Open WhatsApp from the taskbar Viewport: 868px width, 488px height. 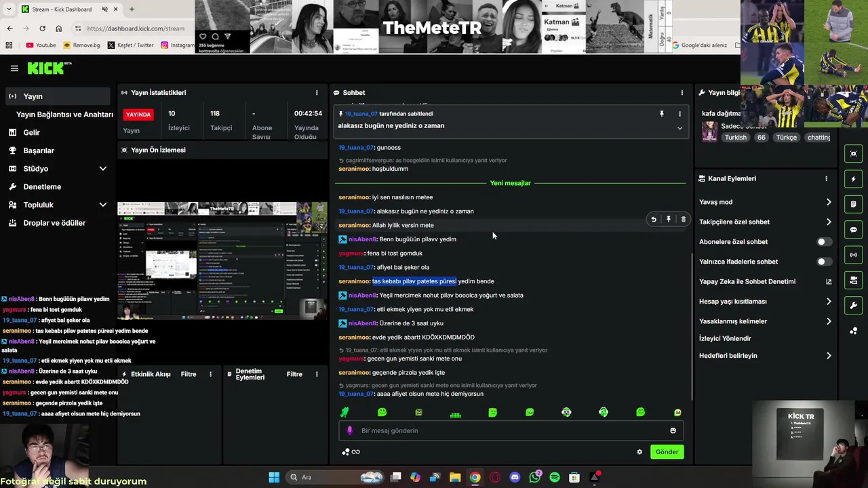click(535, 477)
